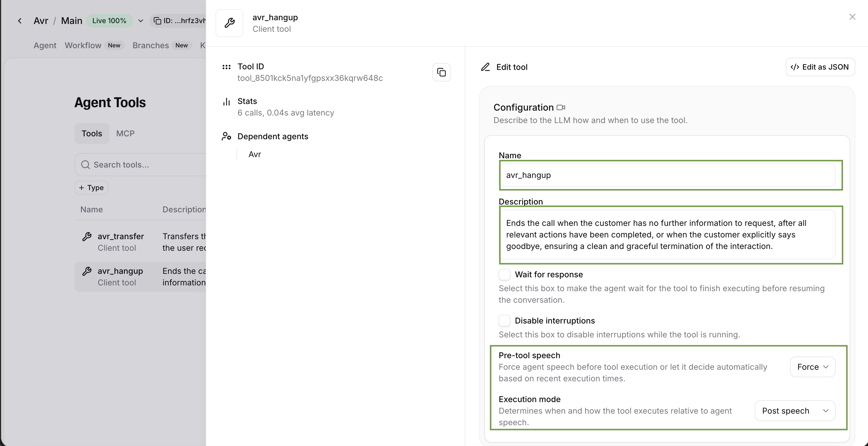Switch to the MCP tab

[x=125, y=133]
